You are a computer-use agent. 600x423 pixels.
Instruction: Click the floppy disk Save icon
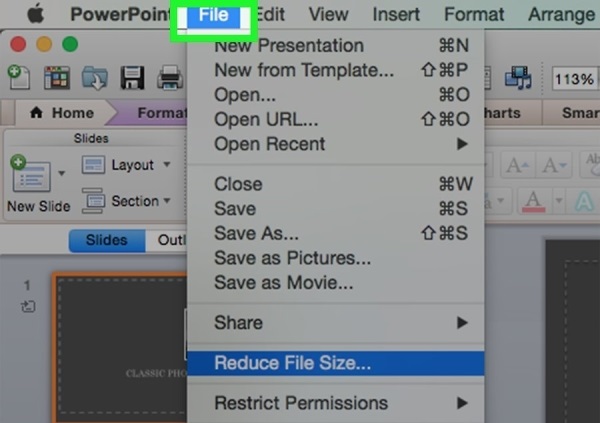[x=133, y=78]
